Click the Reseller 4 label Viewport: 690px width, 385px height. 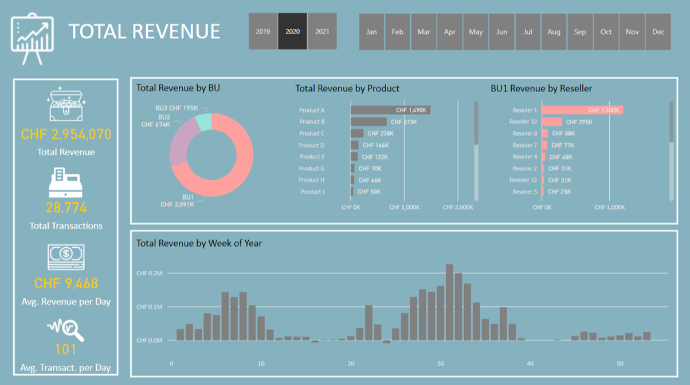(x=525, y=157)
